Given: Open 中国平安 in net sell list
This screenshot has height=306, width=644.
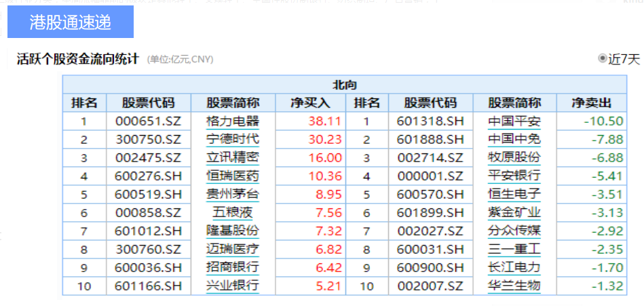Looking at the screenshot, I should [x=514, y=121].
